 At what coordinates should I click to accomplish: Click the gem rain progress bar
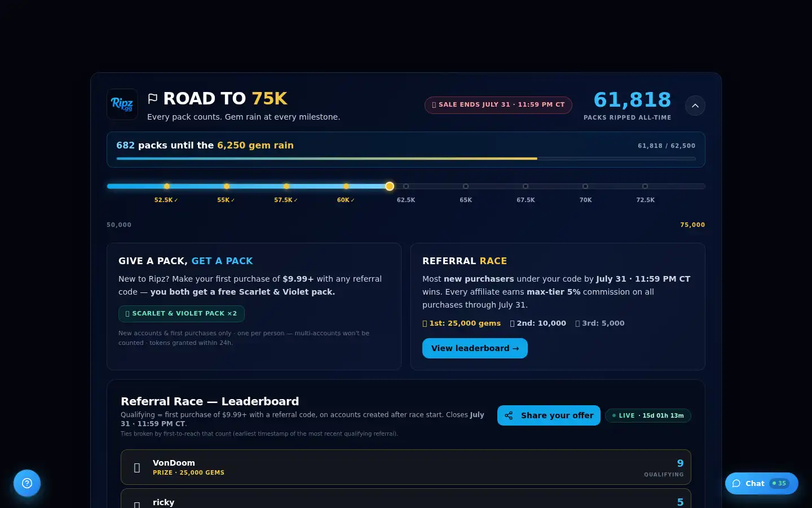[406, 159]
